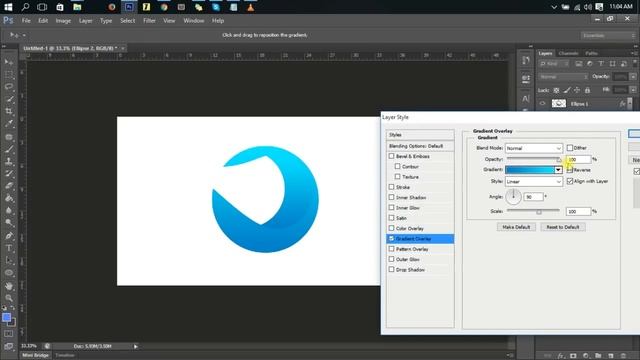Select the Zoom tool
The image size is (640, 360).
[x=9, y=298]
